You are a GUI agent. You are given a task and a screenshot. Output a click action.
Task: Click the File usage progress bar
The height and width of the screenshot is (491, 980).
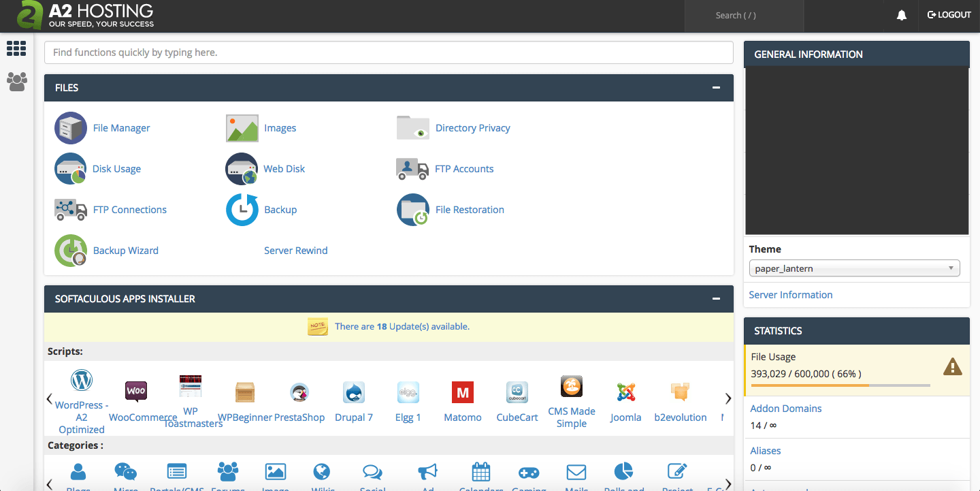pyautogui.click(x=840, y=385)
